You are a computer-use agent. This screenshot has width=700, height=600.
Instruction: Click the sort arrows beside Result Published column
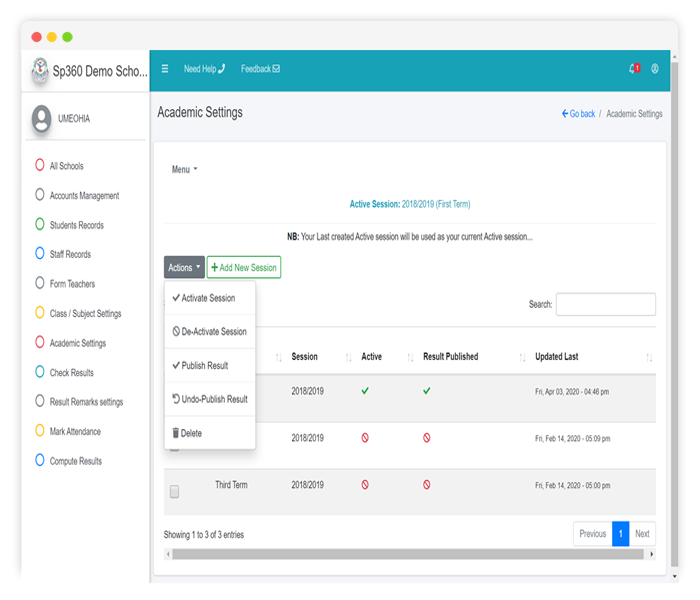(x=522, y=358)
